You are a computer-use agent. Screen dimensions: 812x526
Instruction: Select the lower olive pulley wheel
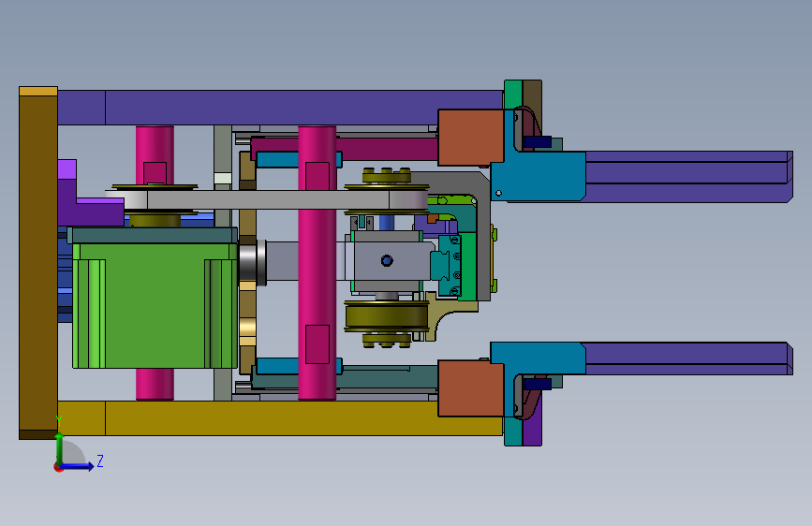pyautogui.click(x=387, y=316)
